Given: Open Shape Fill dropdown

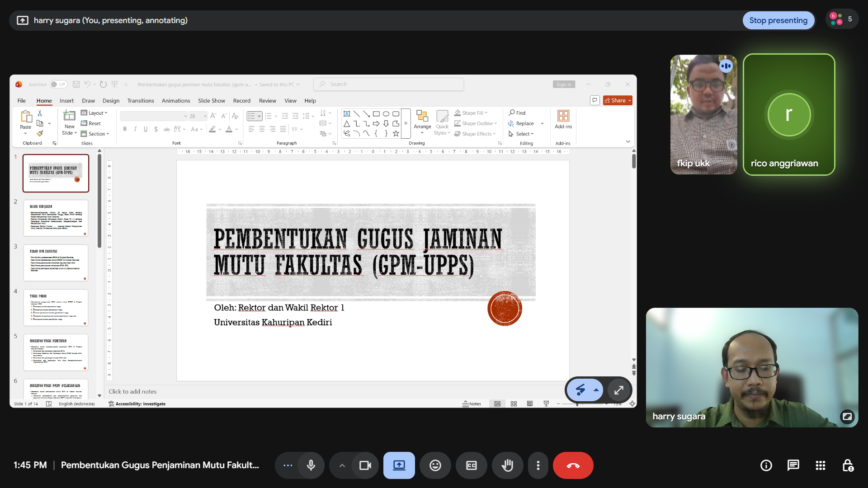Looking at the screenshot, I should 471,113.
